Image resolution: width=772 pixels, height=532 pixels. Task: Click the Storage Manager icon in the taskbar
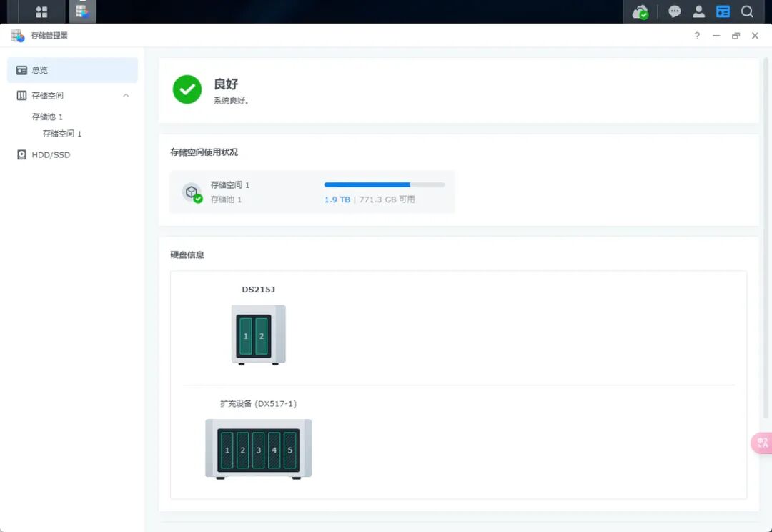pyautogui.click(x=82, y=11)
